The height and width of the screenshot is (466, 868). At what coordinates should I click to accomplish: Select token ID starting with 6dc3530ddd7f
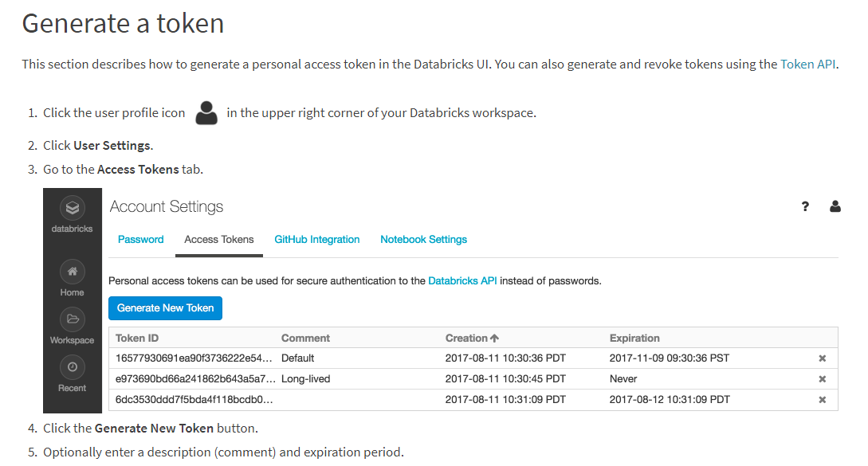click(x=194, y=400)
